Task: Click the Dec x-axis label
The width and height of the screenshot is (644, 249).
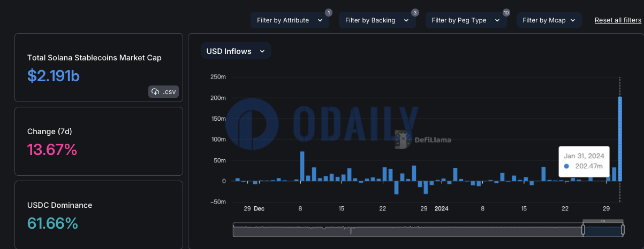Action: click(x=259, y=208)
